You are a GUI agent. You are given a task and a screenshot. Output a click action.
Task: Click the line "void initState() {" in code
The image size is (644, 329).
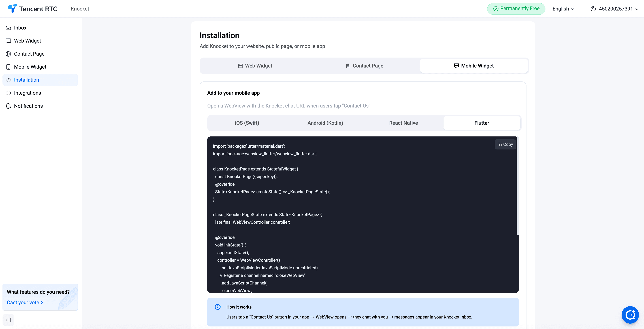[x=231, y=245]
